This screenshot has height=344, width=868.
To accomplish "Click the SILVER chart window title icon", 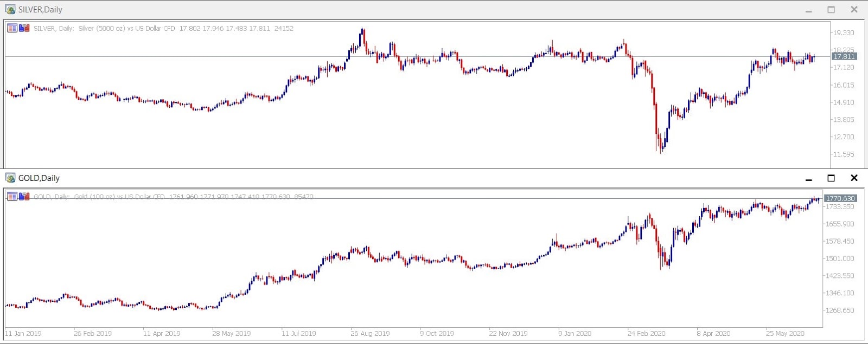I will point(10,9).
